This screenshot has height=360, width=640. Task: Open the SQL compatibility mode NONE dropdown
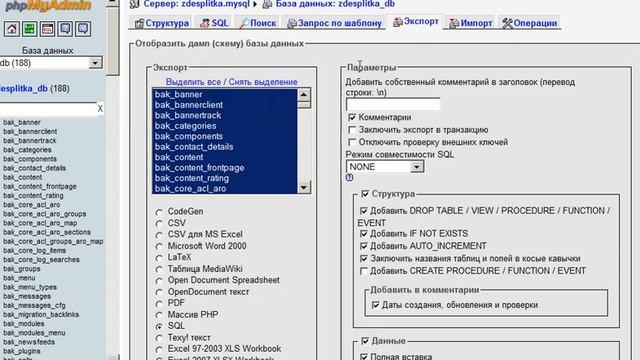point(385,167)
